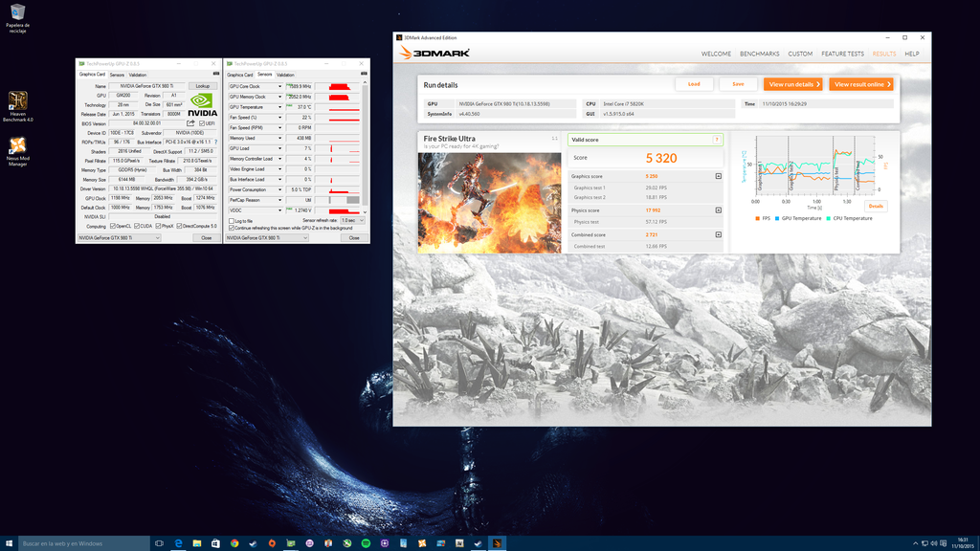
Task: Open the Windows Store taskbar icon
Action: click(x=215, y=543)
